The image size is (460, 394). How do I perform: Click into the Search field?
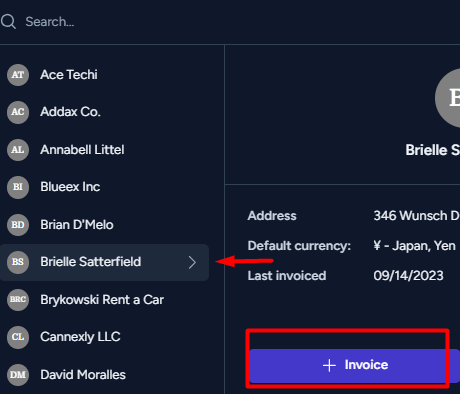[233, 22]
